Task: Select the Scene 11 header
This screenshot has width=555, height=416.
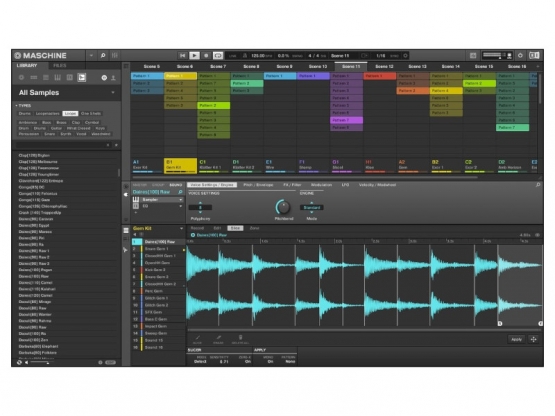Action: coord(351,66)
